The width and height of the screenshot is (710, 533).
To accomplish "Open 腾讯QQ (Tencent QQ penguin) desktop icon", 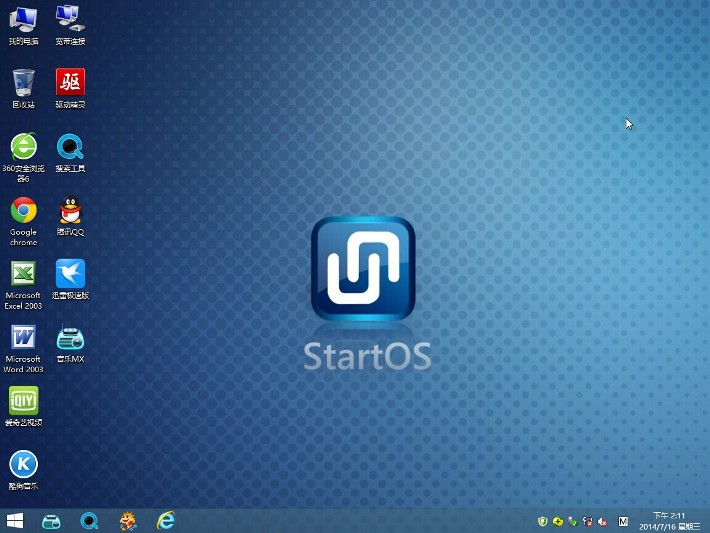I will (x=70, y=216).
